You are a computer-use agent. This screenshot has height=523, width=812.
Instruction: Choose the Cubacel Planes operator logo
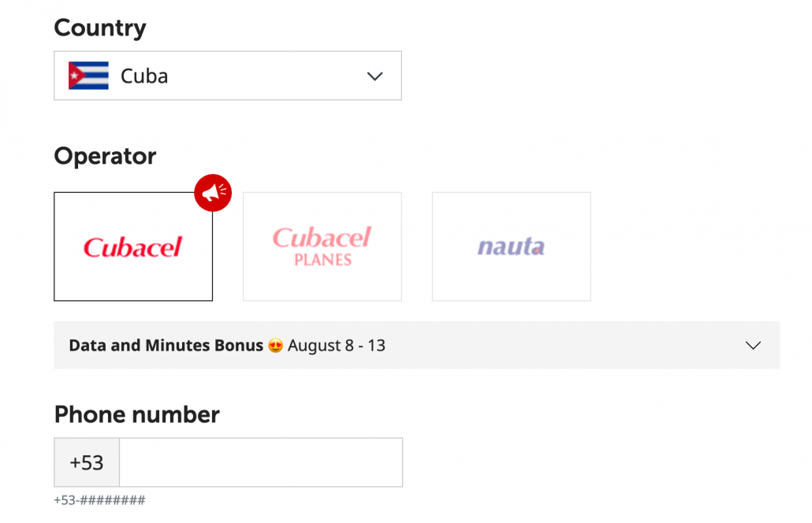point(322,247)
